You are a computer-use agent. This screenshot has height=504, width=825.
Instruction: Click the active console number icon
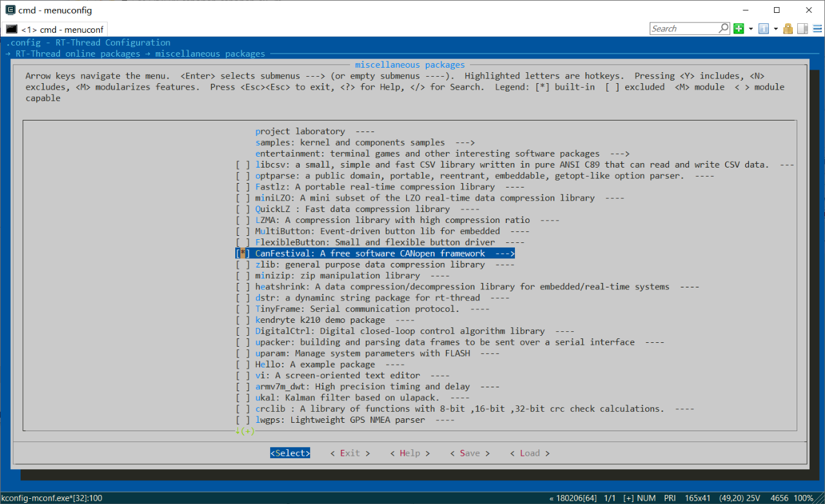click(x=764, y=28)
